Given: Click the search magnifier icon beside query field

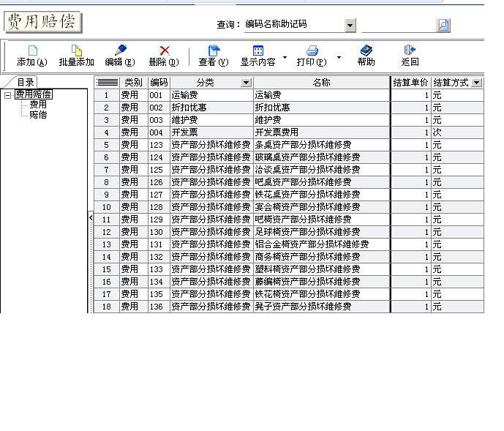Looking at the screenshot, I should click(x=443, y=25).
